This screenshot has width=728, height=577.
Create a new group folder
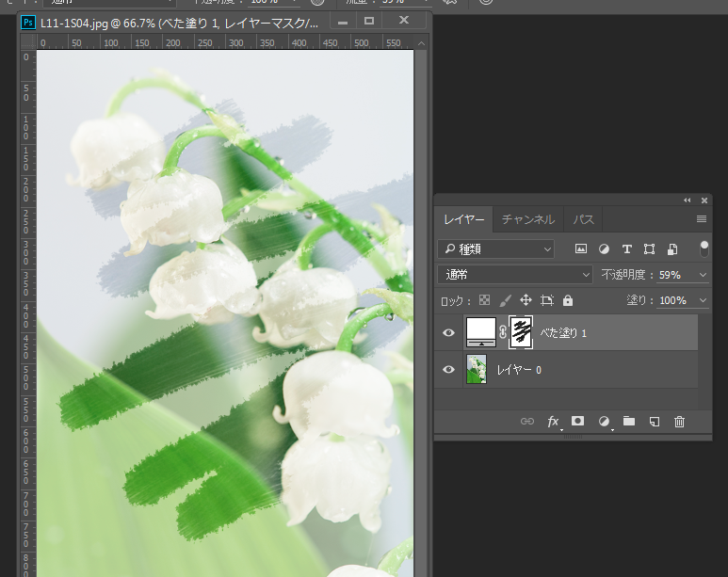629,421
